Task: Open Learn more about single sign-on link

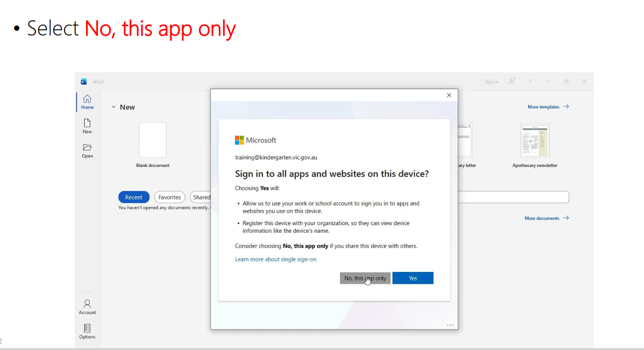Action: (x=276, y=259)
